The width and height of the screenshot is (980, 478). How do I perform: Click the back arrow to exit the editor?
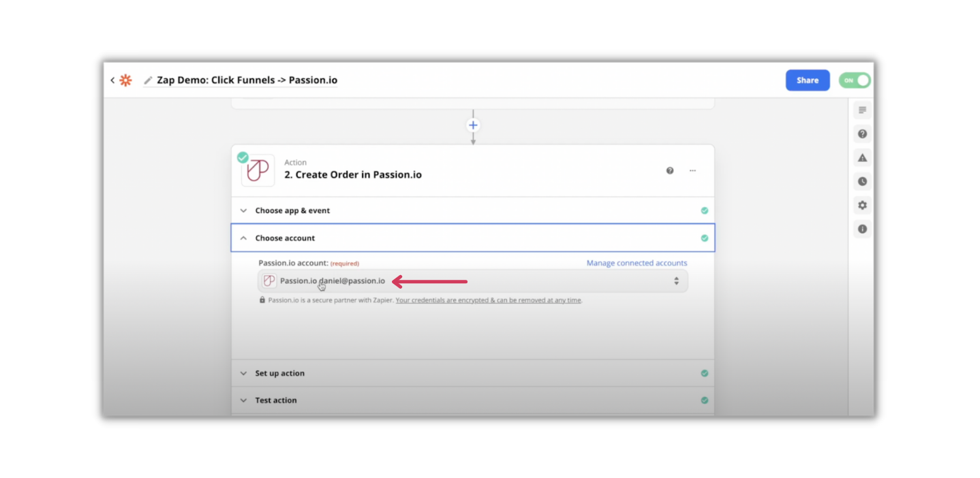(112, 80)
